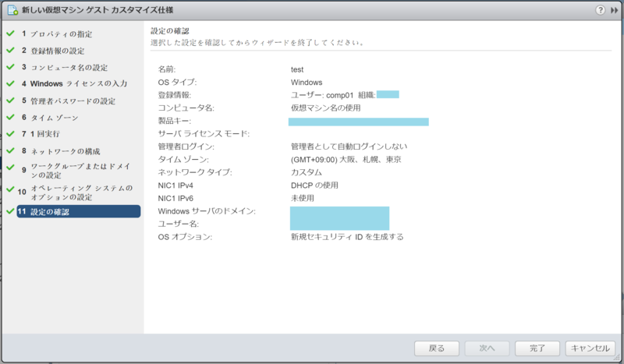Click the customization spec icon in title bar

[x=12, y=10]
